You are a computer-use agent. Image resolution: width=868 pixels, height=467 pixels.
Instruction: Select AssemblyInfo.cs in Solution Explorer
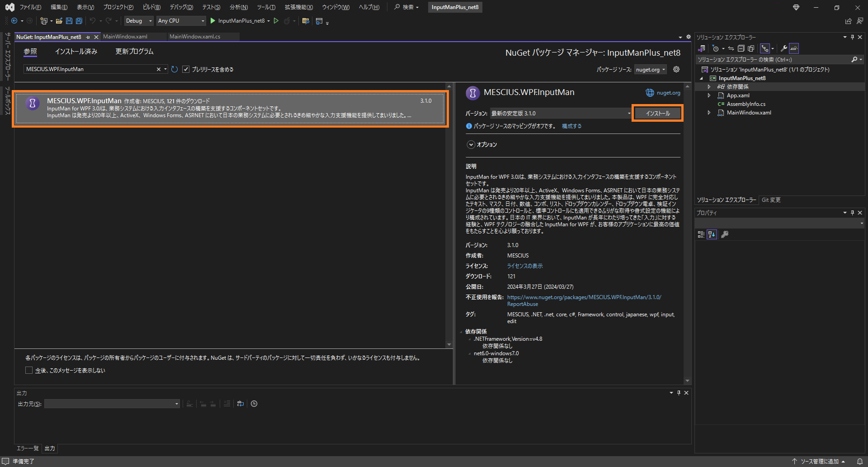pyautogui.click(x=746, y=104)
